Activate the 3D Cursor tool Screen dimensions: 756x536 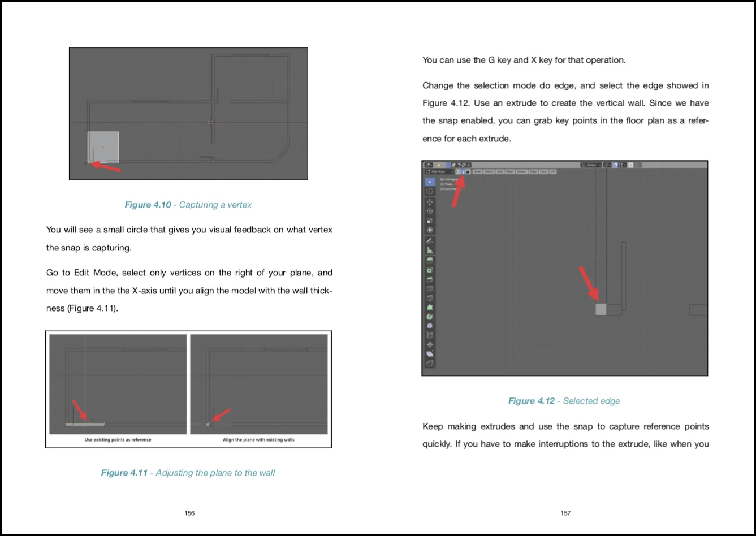pyautogui.click(x=430, y=191)
